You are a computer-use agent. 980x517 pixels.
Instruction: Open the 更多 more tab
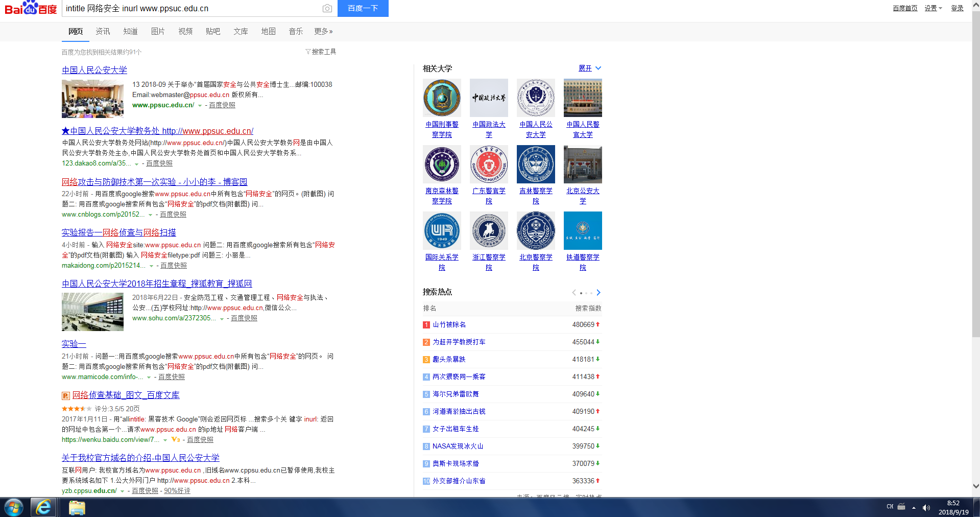pos(323,31)
